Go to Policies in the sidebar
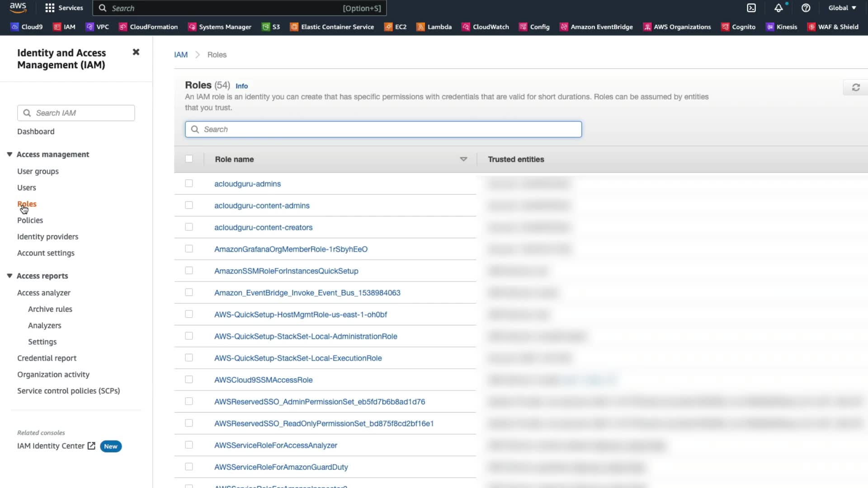This screenshot has height=488, width=868. click(30, 221)
